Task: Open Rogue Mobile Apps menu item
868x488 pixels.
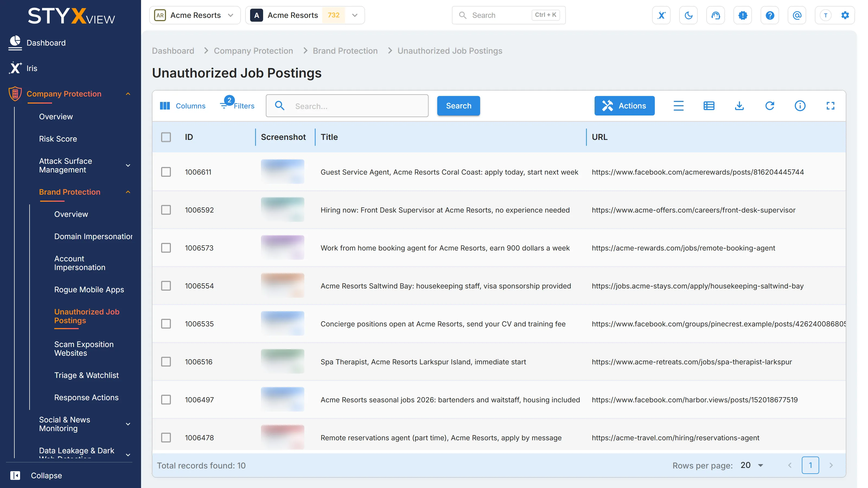Action: click(x=89, y=290)
